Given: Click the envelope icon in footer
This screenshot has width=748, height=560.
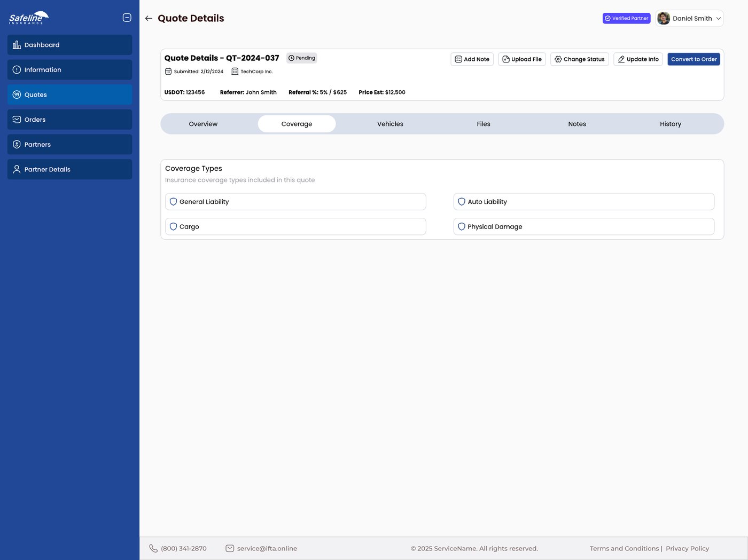Looking at the screenshot, I should (x=230, y=548).
